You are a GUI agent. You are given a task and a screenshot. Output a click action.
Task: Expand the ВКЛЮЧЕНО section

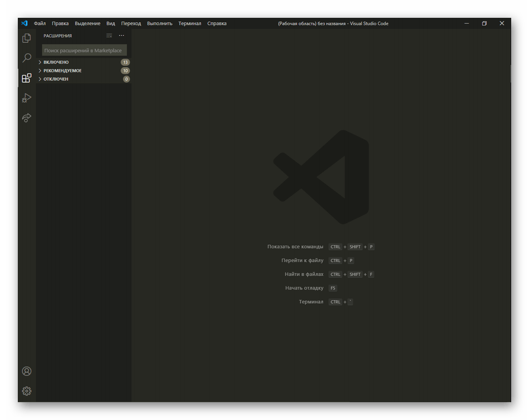[x=56, y=62]
